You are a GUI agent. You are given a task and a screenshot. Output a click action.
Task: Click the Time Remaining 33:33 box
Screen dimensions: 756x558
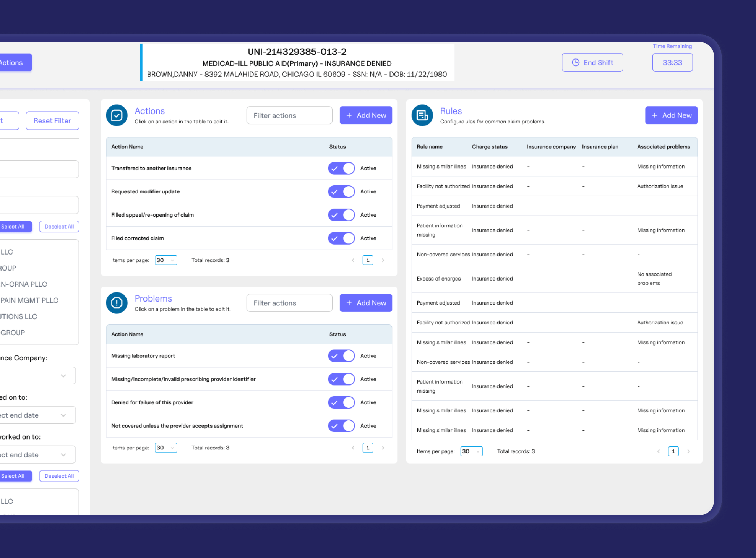[672, 63]
